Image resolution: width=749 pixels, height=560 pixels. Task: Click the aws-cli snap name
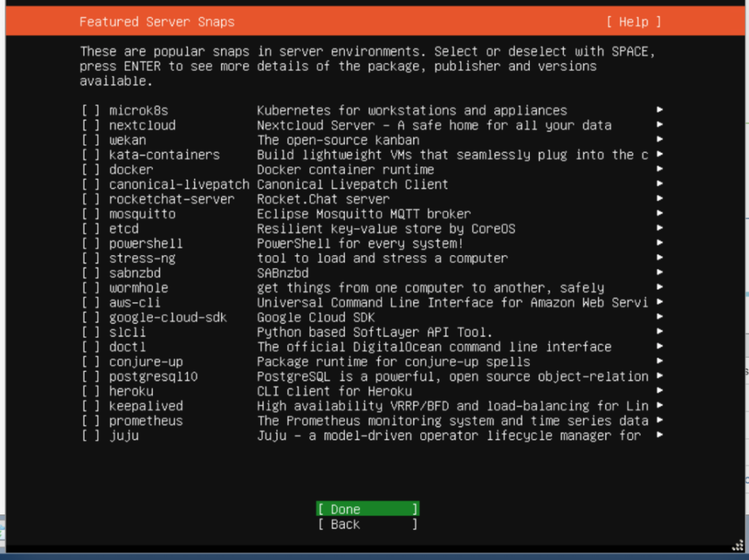pyautogui.click(x=135, y=303)
